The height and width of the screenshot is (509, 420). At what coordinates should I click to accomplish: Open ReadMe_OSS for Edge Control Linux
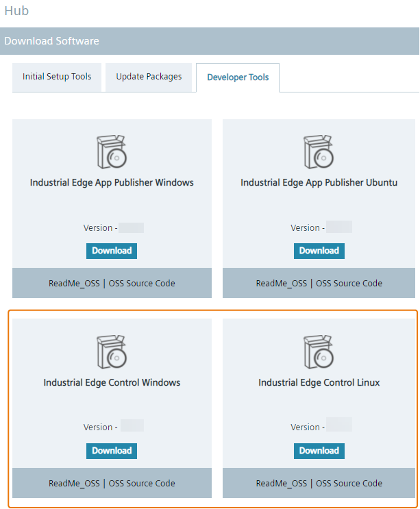(282, 483)
